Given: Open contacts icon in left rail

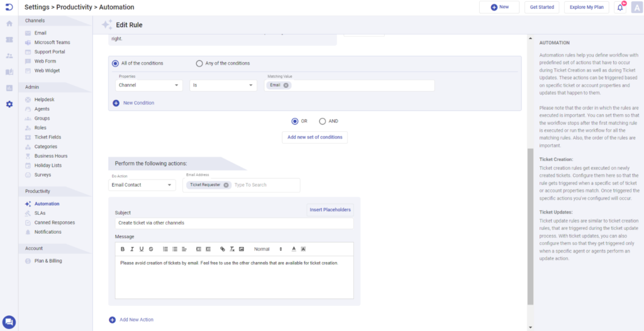Looking at the screenshot, I should coord(9,56).
